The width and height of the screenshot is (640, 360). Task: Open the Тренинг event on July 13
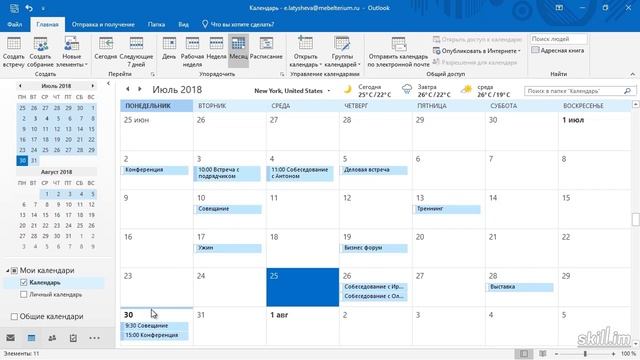click(447, 209)
